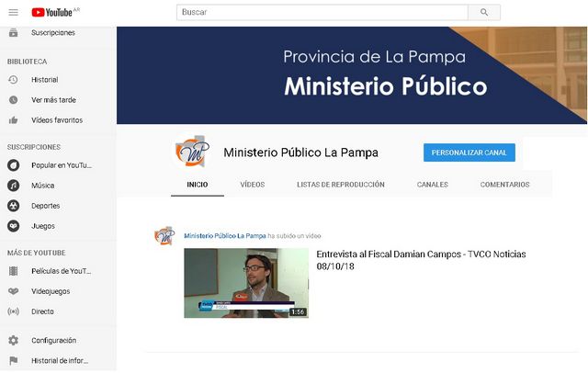Open Juegos in subscriptions
This screenshot has height=373, width=588.
43,226
